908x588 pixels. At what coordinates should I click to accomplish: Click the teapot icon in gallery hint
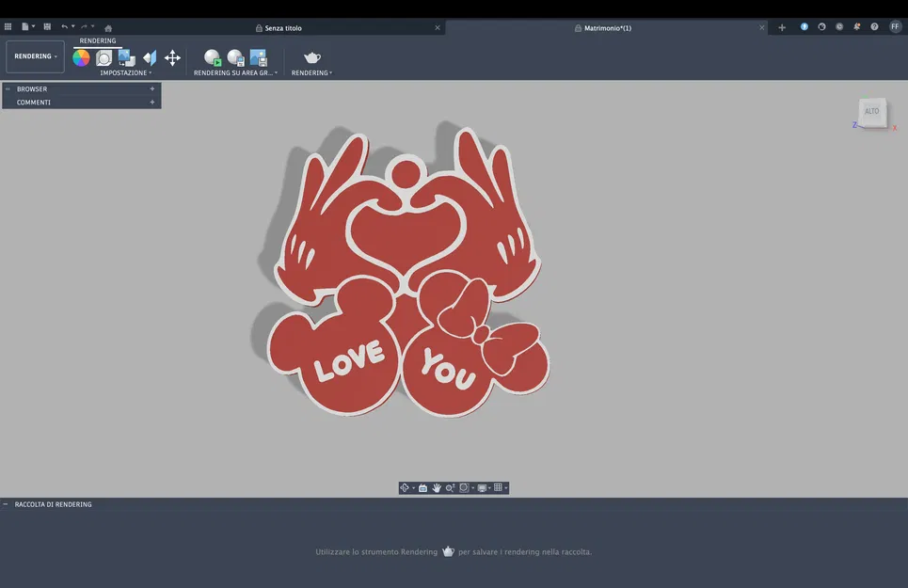coord(448,551)
